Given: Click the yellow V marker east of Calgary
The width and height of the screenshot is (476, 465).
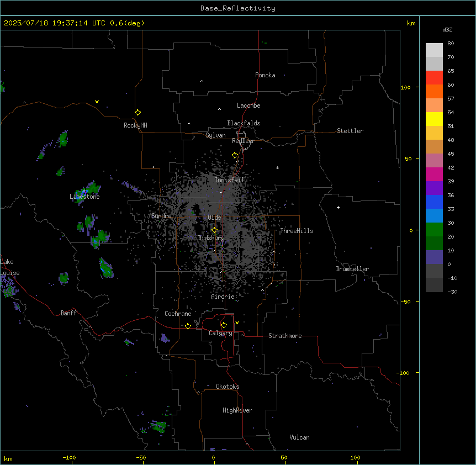Looking at the screenshot, I should (237, 323).
